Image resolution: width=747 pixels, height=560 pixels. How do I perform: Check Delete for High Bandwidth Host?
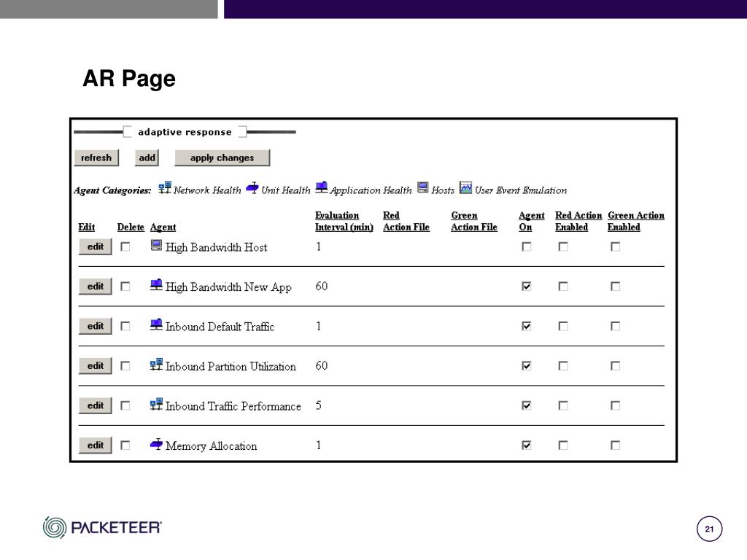click(125, 246)
